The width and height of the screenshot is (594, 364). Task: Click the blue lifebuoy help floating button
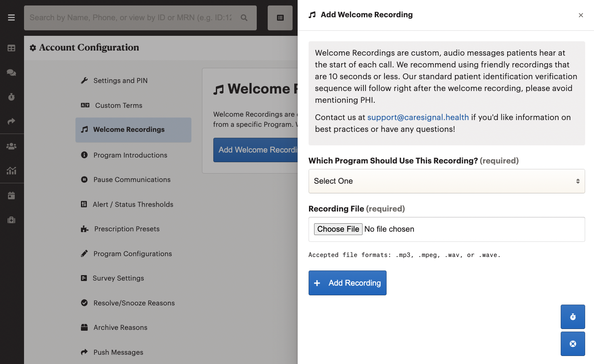pyautogui.click(x=572, y=344)
